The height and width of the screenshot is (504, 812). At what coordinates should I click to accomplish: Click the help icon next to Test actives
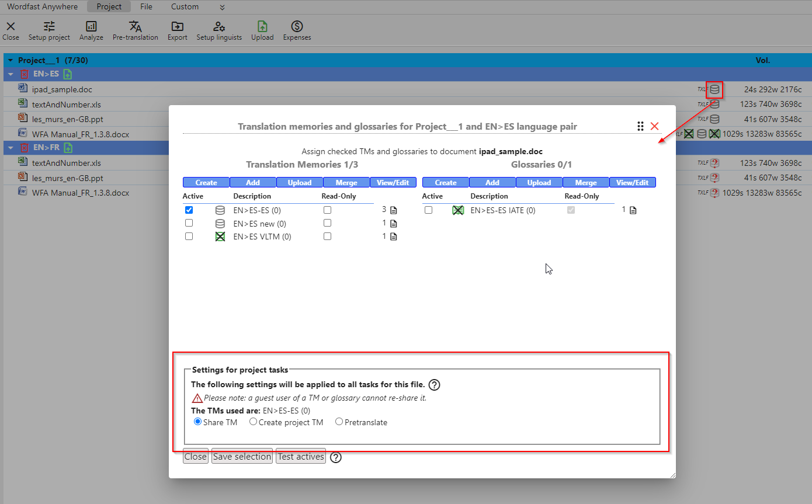pyautogui.click(x=335, y=457)
